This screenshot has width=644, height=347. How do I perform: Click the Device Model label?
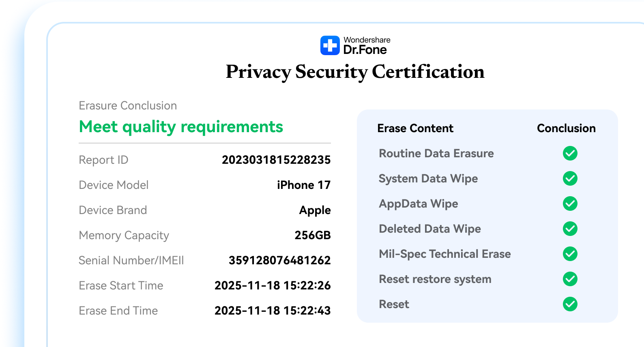(114, 185)
